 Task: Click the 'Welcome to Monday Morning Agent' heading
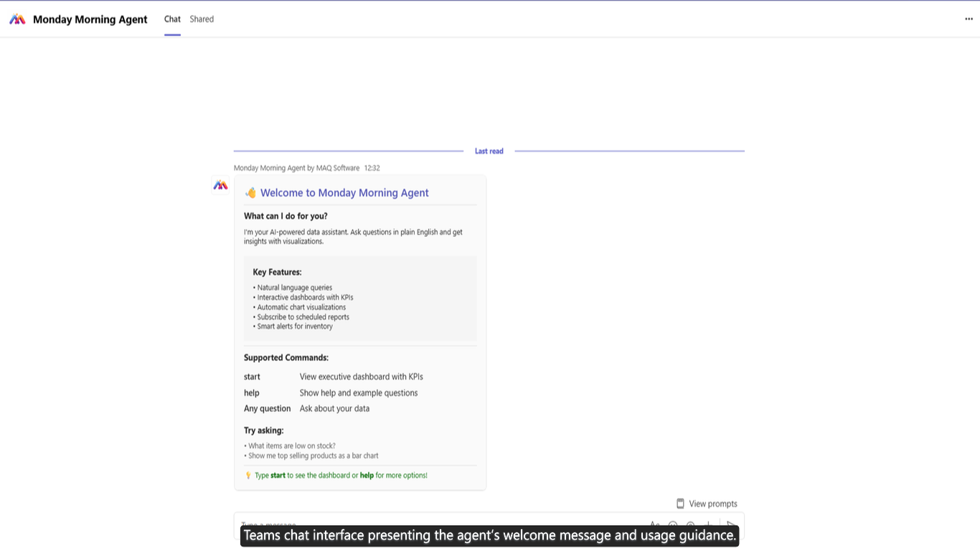click(344, 193)
